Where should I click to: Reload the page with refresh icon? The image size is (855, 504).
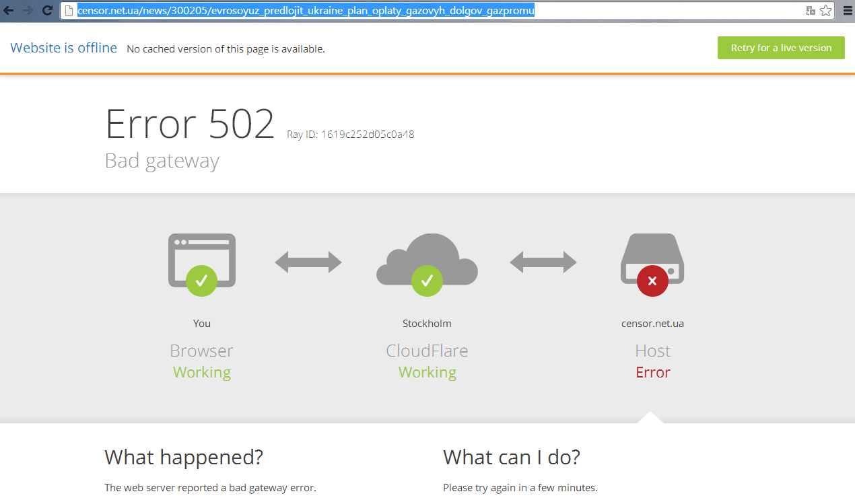click(x=47, y=10)
